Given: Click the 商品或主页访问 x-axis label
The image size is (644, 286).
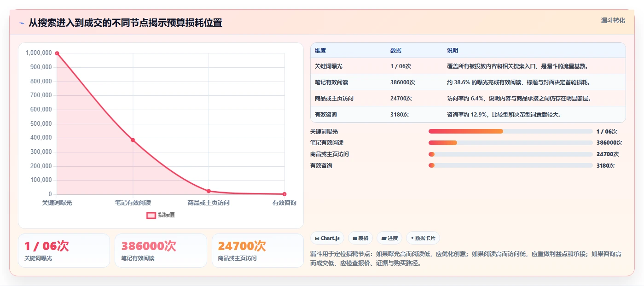Looking at the screenshot, I should (x=209, y=203).
